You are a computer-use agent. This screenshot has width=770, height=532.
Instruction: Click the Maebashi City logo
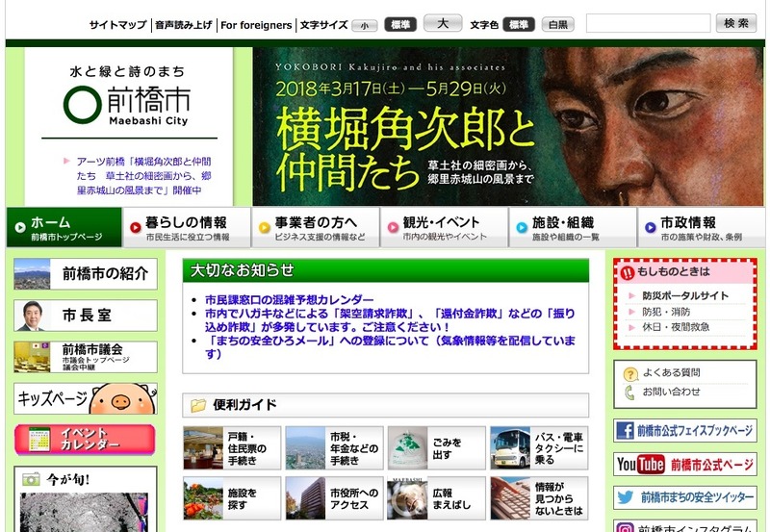[127, 102]
